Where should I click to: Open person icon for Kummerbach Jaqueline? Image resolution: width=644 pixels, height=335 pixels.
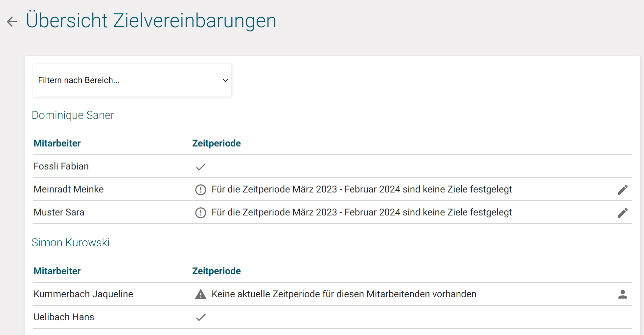[622, 294]
